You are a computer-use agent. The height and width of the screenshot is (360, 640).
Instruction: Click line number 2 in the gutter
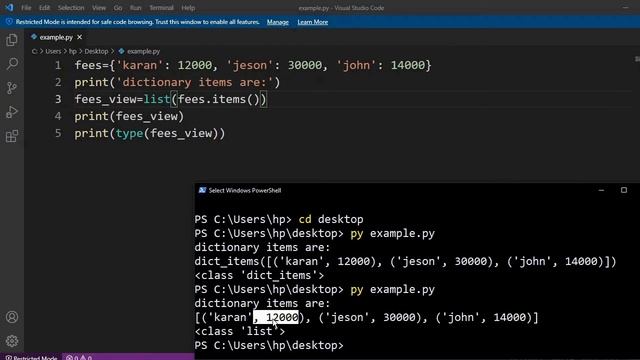click(x=58, y=82)
